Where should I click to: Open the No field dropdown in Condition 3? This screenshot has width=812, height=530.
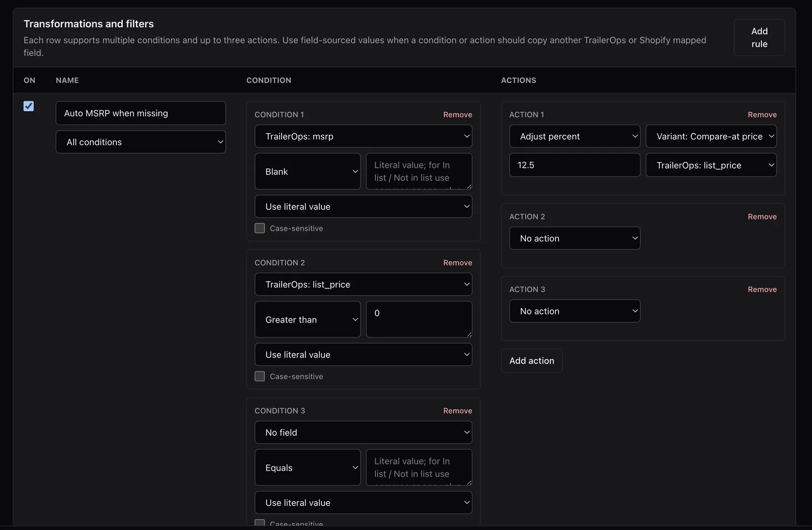tap(363, 433)
